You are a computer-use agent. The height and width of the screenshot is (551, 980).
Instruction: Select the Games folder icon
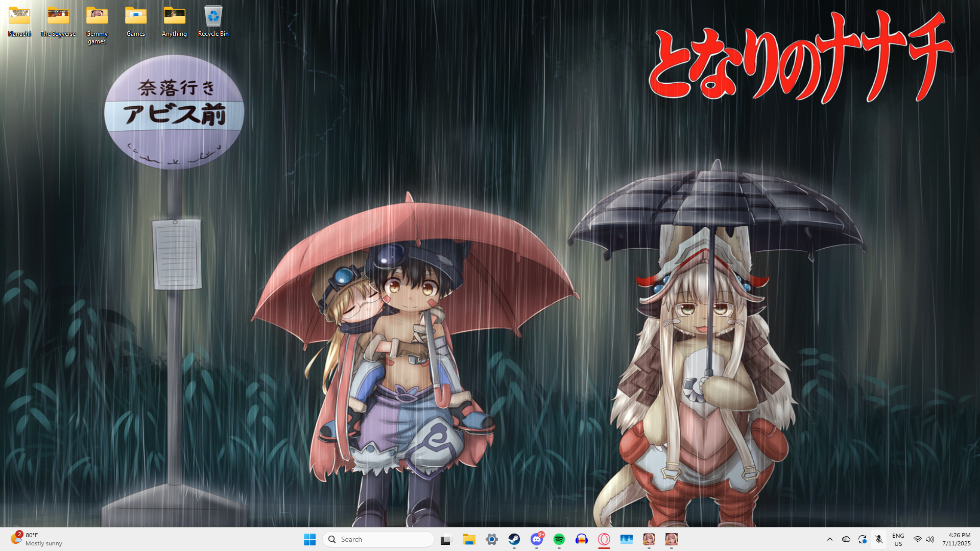136,21
